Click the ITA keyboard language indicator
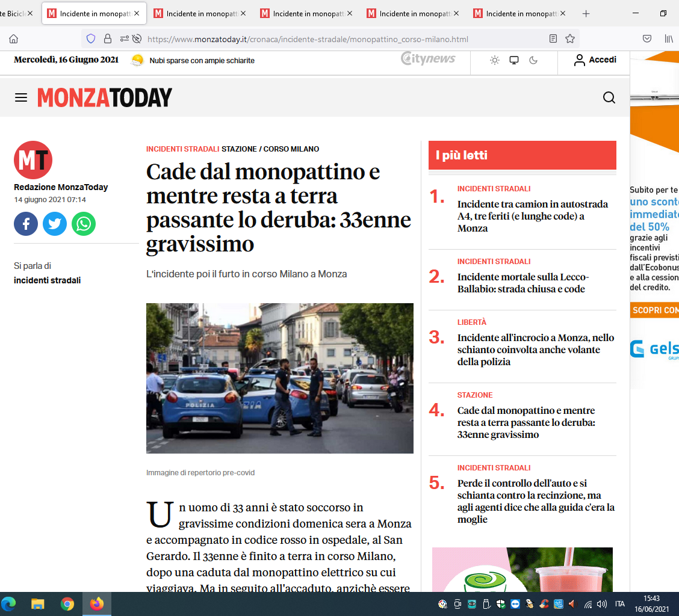 (x=619, y=604)
